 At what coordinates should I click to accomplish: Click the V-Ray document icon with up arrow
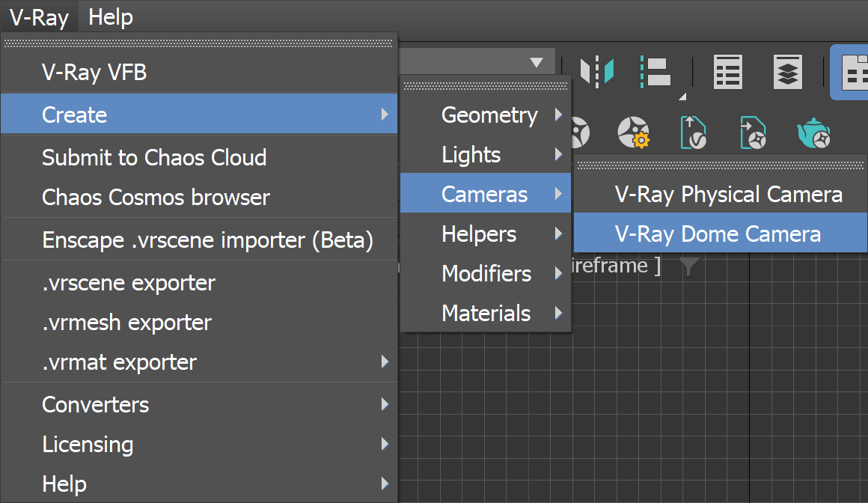click(x=693, y=132)
